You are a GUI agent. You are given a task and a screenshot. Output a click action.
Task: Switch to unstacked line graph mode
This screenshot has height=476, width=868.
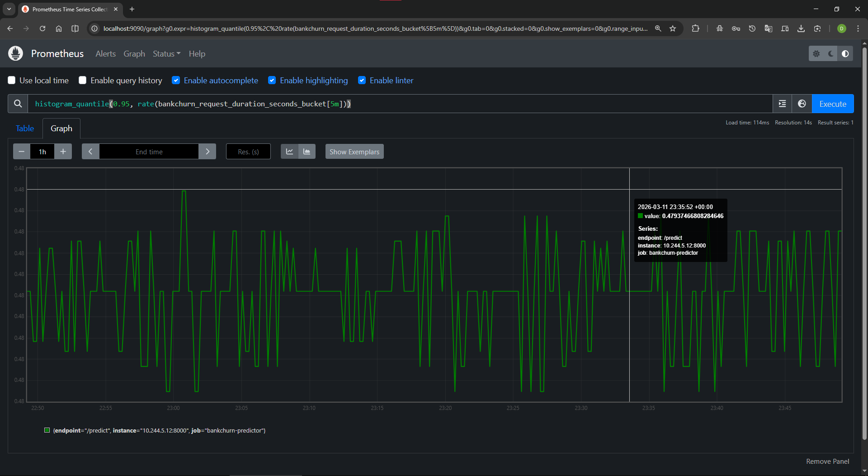coord(289,152)
